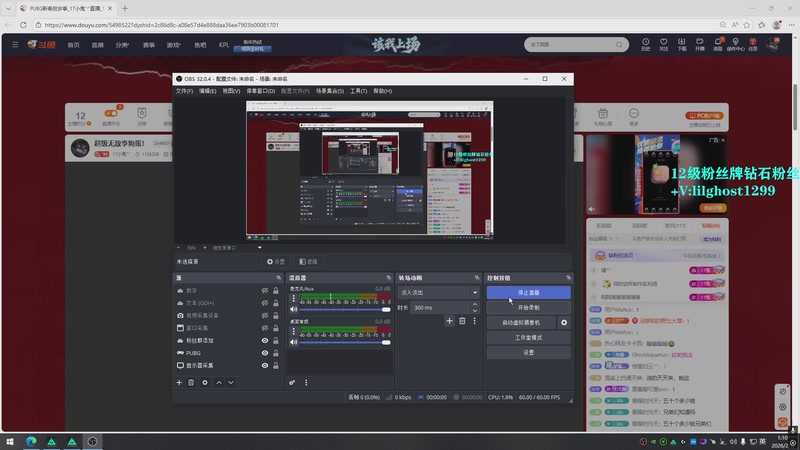This screenshot has width=800, height=450.
Task: Open the OBS 文件(F) menu
Action: [x=184, y=91]
